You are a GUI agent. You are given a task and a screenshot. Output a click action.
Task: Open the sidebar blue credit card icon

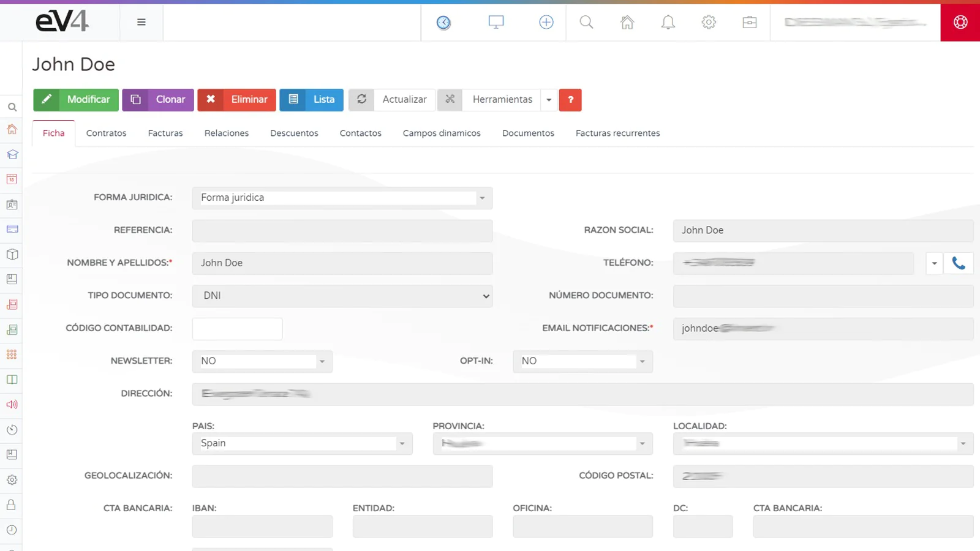pos(12,230)
